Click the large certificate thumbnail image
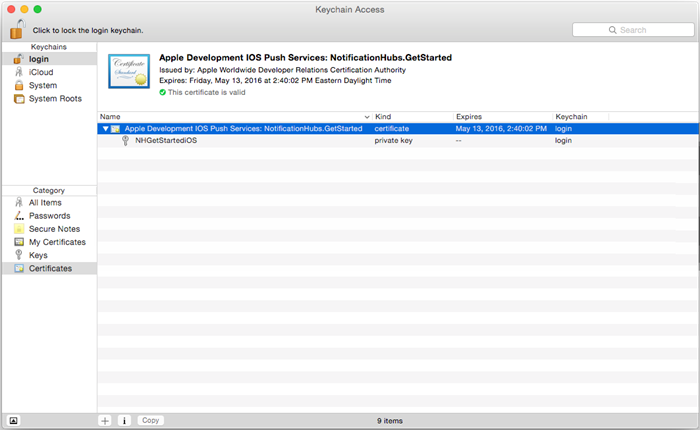Image resolution: width=700 pixels, height=430 pixels. [x=129, y=71]
